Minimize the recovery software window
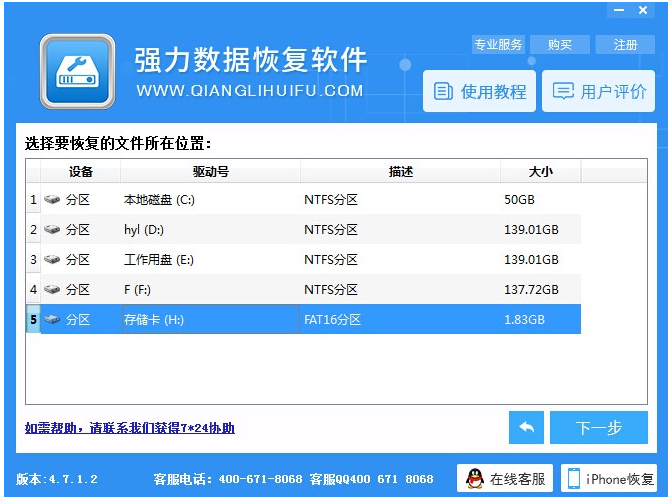Image resolution: width=668 pixels, height=497 pixels. click(x=619, y=10)
